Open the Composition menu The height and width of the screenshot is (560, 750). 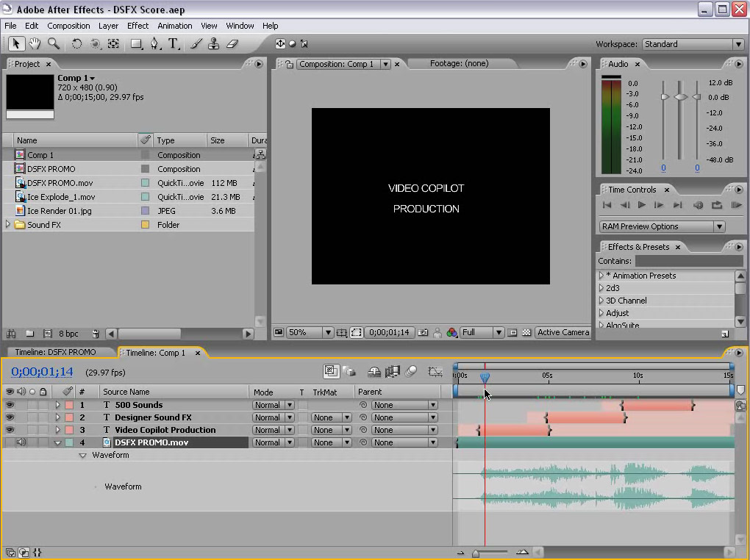pos(68,26)
